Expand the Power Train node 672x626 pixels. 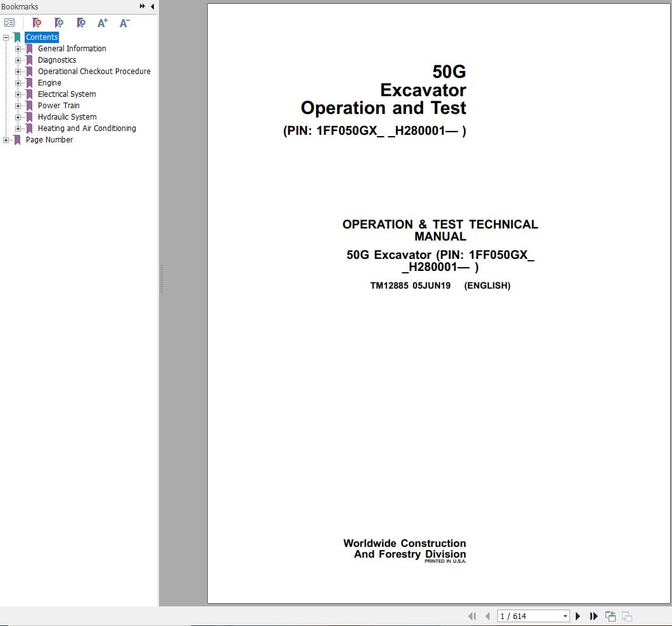tap(18, 106)
